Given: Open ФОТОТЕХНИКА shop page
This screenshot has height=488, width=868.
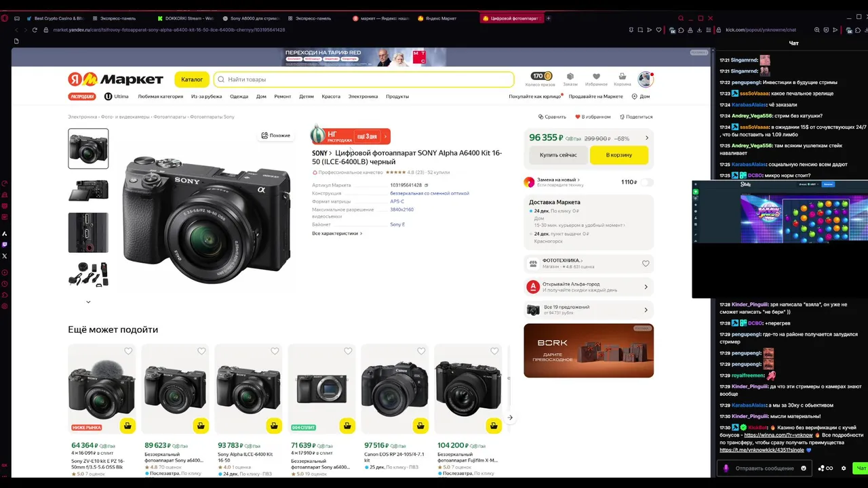Looking at the screenshot, I should [x=563, y=260].
